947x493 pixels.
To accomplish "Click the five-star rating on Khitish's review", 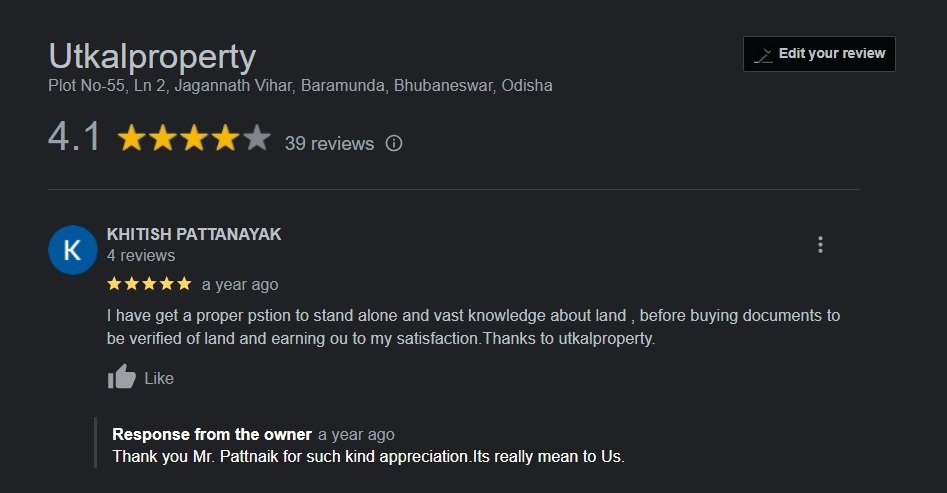I will [149, 284].
